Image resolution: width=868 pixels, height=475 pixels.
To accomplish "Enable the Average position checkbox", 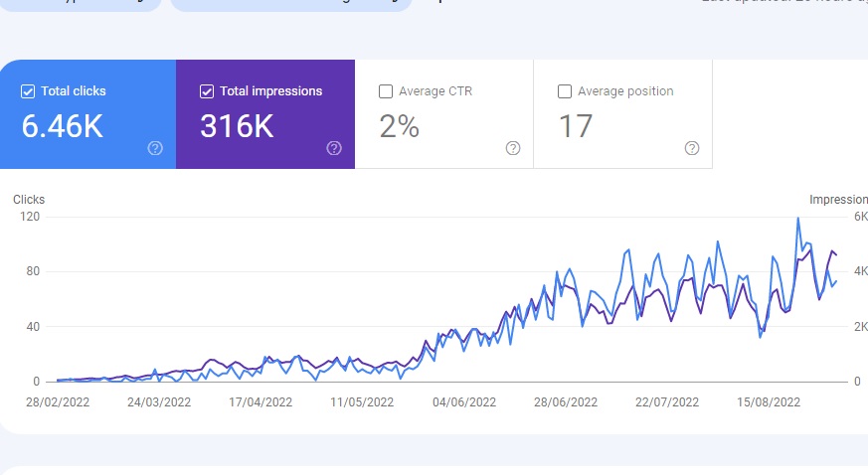I will click(565, 91).
